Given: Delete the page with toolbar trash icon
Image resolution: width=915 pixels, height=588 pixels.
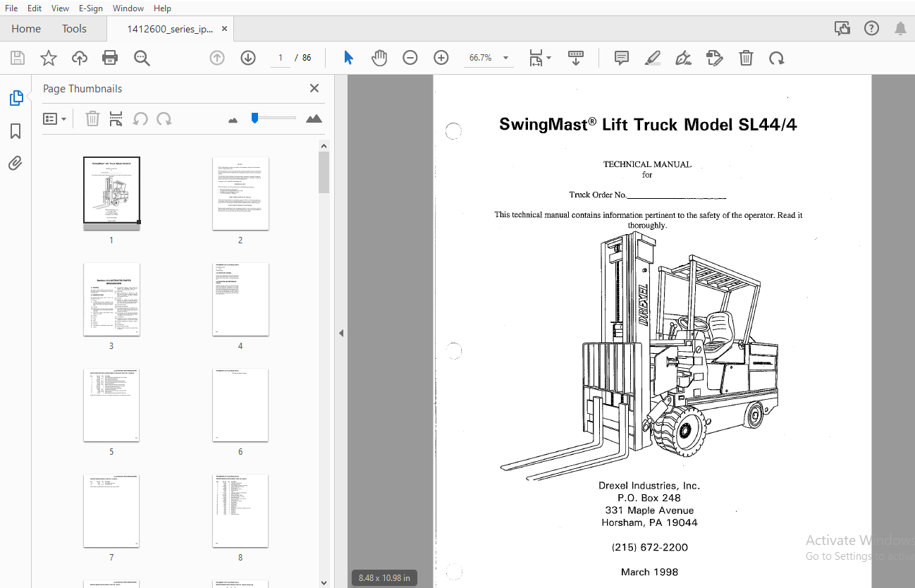Looking at the screenshot, I should pyautogui.click(x=746, y=58).
